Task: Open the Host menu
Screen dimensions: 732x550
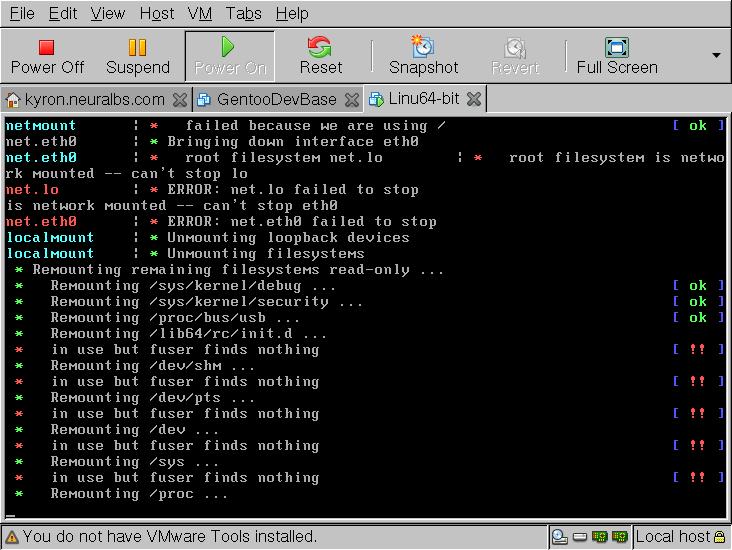Action: pyautogui.click(x=156, y=13)
